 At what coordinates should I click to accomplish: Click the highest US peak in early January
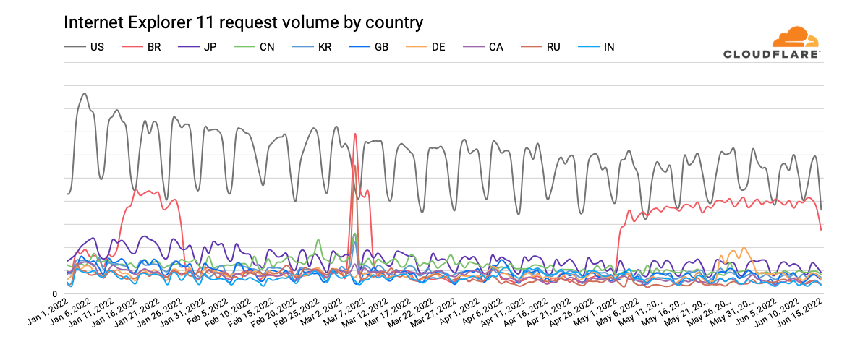(85, 93)
